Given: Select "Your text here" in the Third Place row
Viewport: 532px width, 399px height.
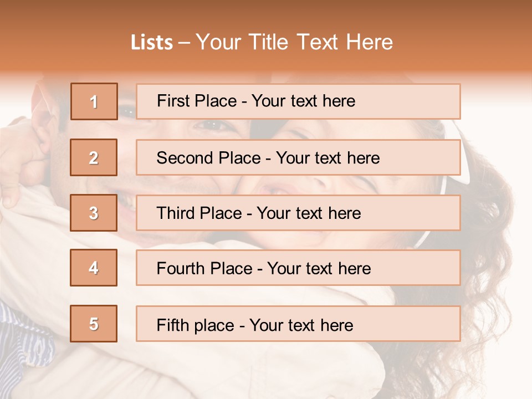Looking at the screenshot, I should 309,213.
